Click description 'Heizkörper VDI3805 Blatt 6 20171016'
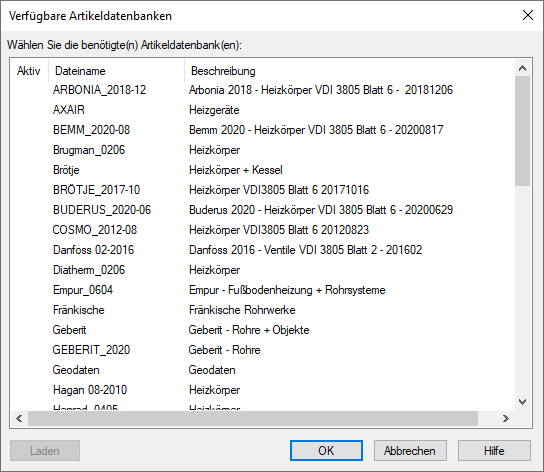The height and width of the screenshot is (472, 544). pos(279,190)
